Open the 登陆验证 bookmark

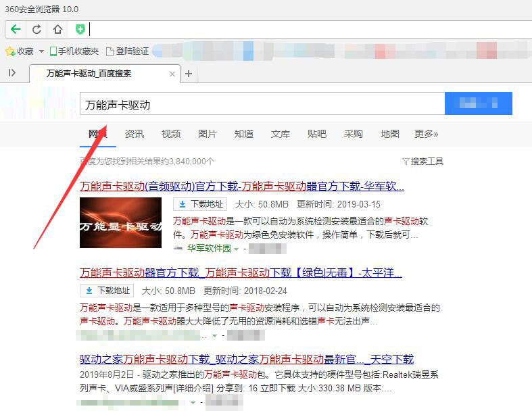click(x=127, y=51)
